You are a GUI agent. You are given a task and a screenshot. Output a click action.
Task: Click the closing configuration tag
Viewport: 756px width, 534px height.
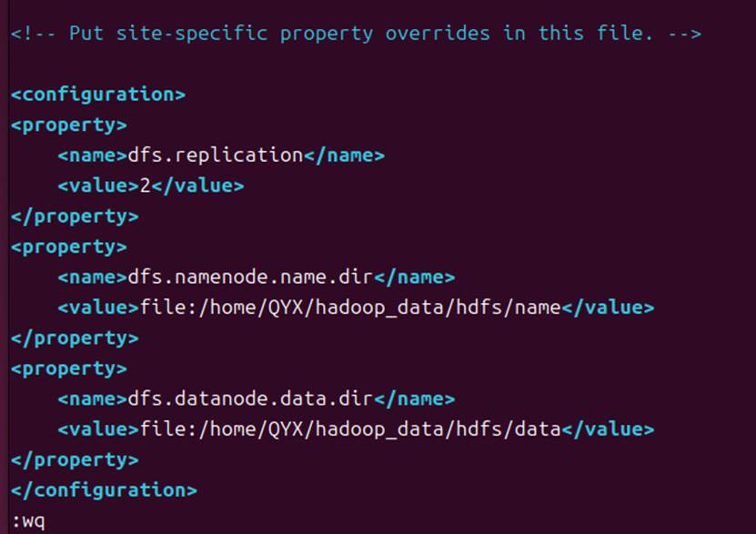point(104,490)
